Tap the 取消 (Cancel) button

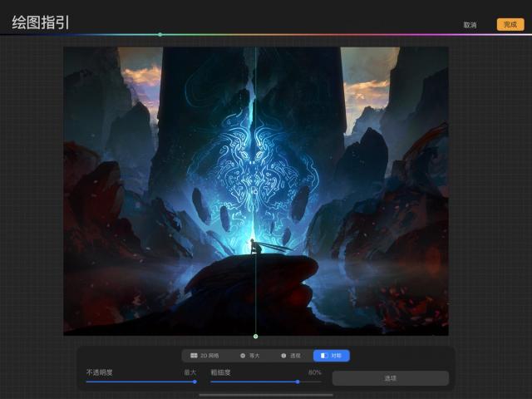(470, 25)
